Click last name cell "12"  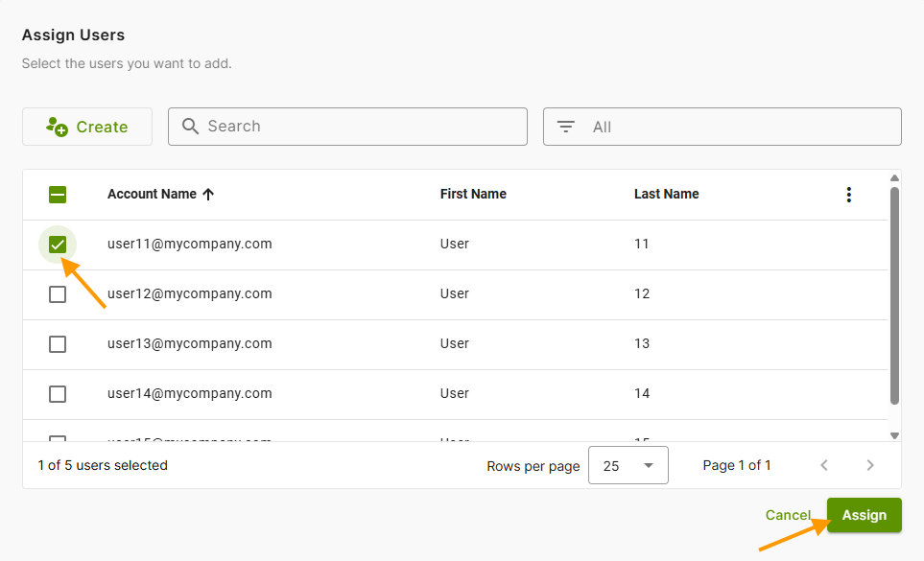[x=642, y=293]
